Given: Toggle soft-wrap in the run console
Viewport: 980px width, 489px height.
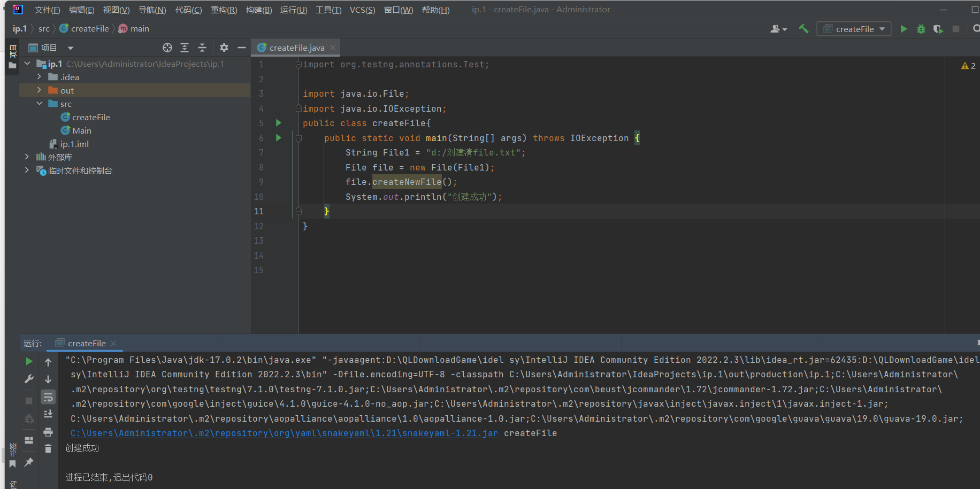Looking at the screenshot, I should pos(48,397).
